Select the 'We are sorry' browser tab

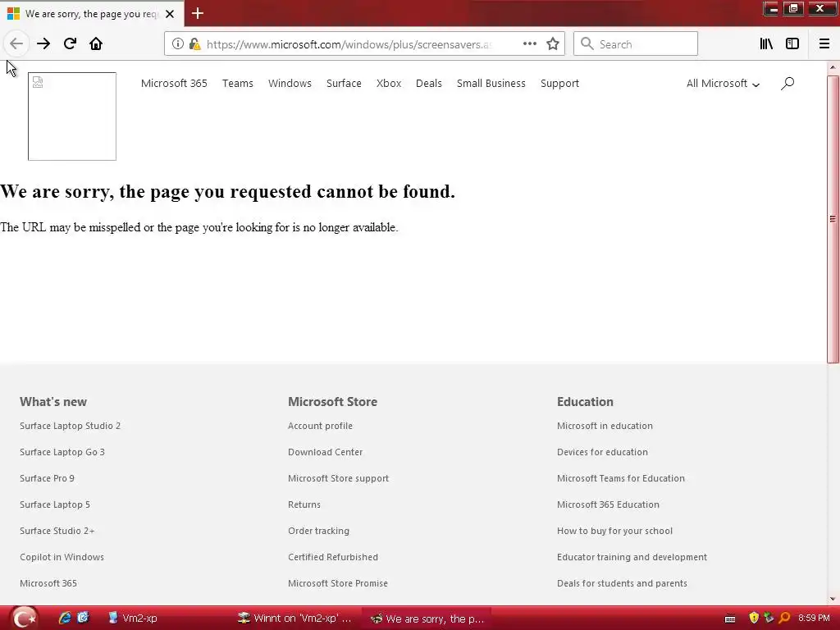coord(91,14)
